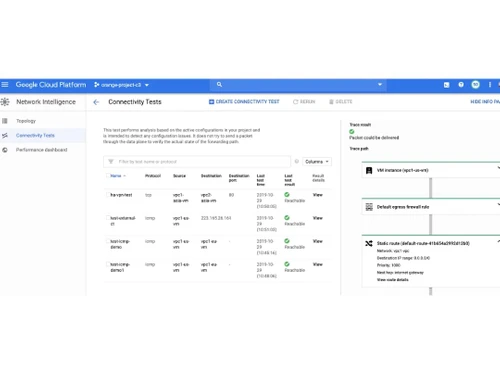View result details for test-icmp-demo1
This screenshot has height=375, width=500.
[x=318, y=264]
